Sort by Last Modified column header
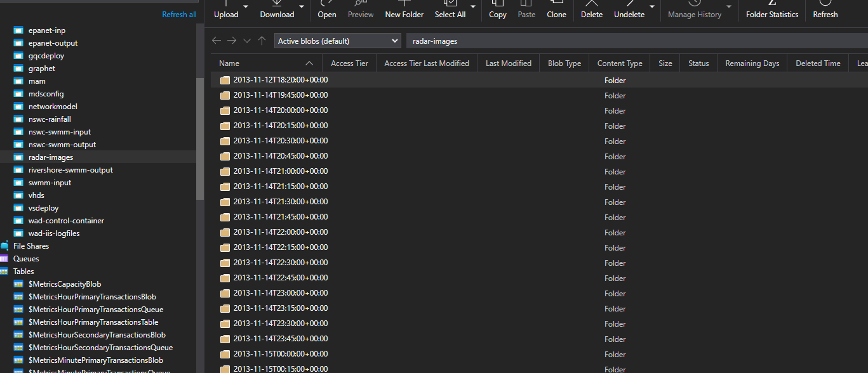This screenshot has width=868, height=373. (x=509, y=63)
